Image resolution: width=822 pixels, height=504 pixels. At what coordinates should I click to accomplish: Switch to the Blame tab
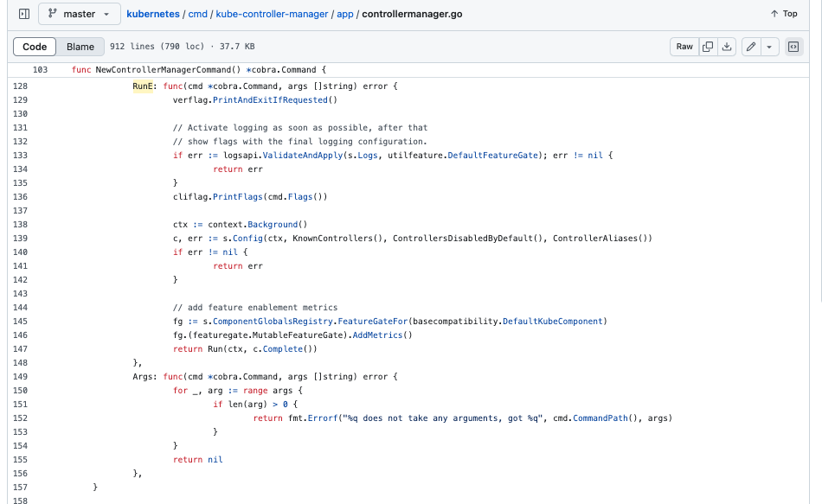80,47
